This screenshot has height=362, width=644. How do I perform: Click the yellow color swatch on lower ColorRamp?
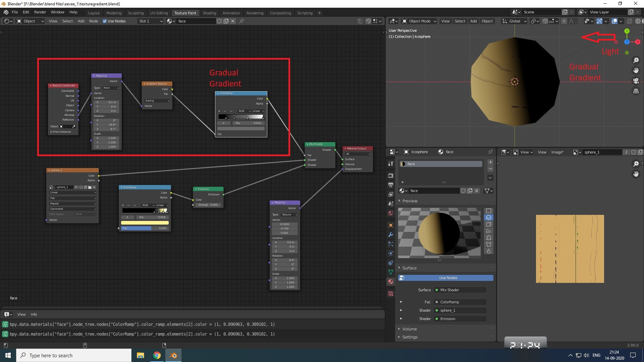click(x=145, y=223)
